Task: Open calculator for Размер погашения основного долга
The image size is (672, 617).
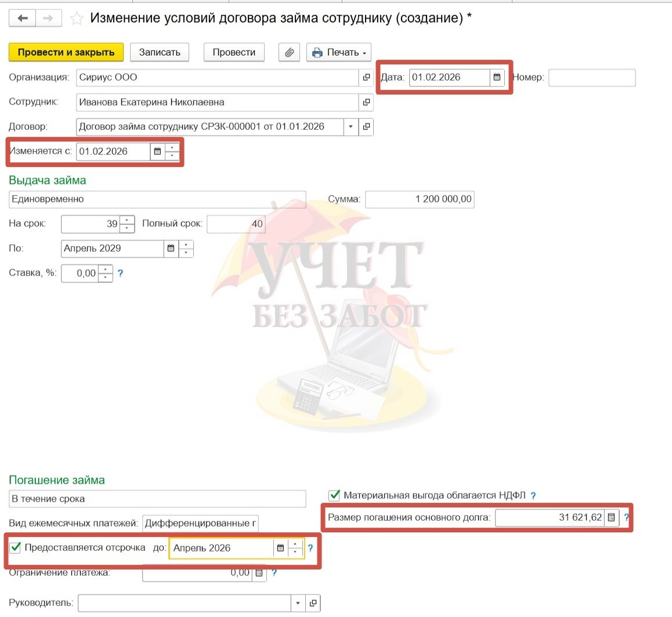Action: click(x=611, y=517)
